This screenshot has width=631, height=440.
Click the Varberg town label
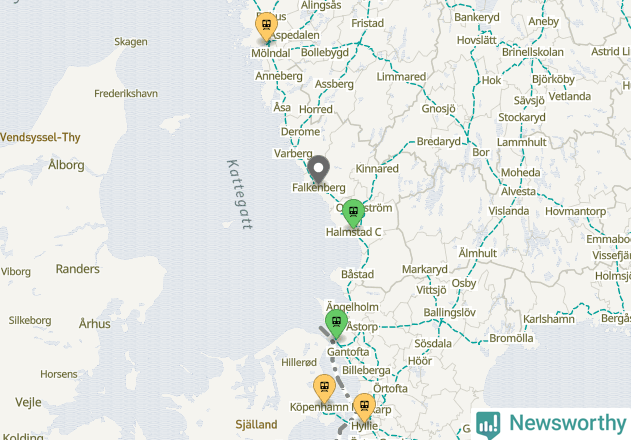pyautogui.click(x=293, y=153)
